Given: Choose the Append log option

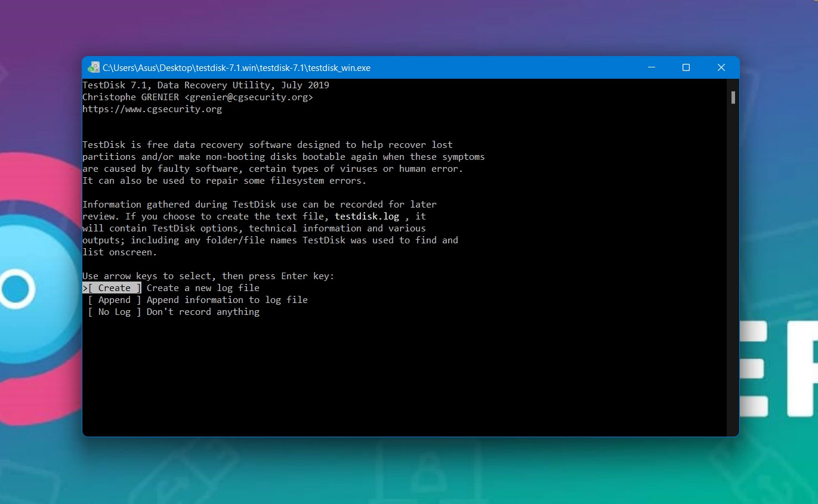Looking at the screenshot, I should pyautogui.click(x=114, y=299).
